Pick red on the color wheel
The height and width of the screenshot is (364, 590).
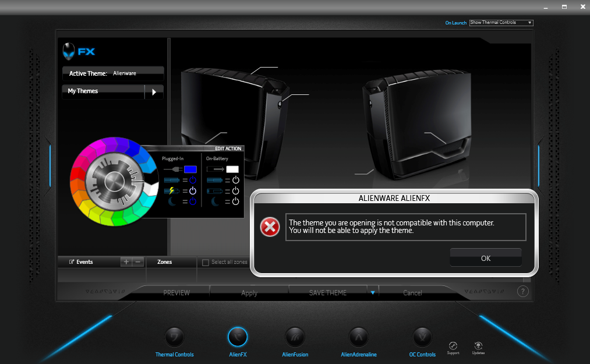(78, 174)
